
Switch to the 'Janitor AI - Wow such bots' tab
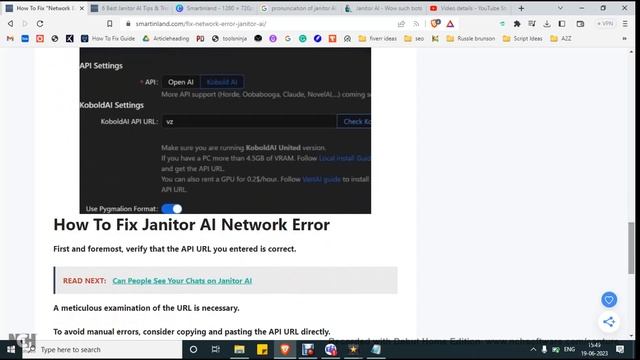[384, 8]
